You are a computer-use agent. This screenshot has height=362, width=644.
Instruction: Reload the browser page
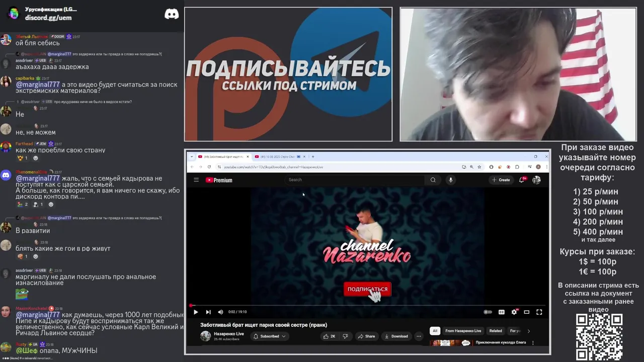(x=209, y=167)
